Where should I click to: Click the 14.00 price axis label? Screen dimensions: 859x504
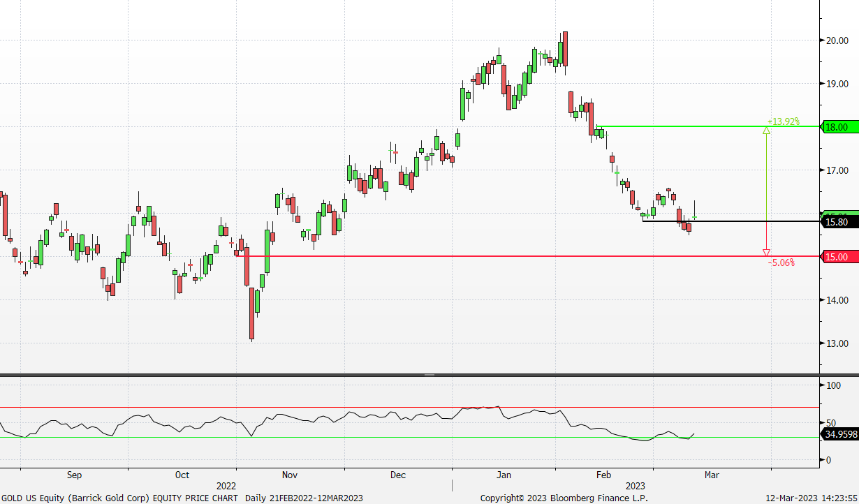(837, 300)
